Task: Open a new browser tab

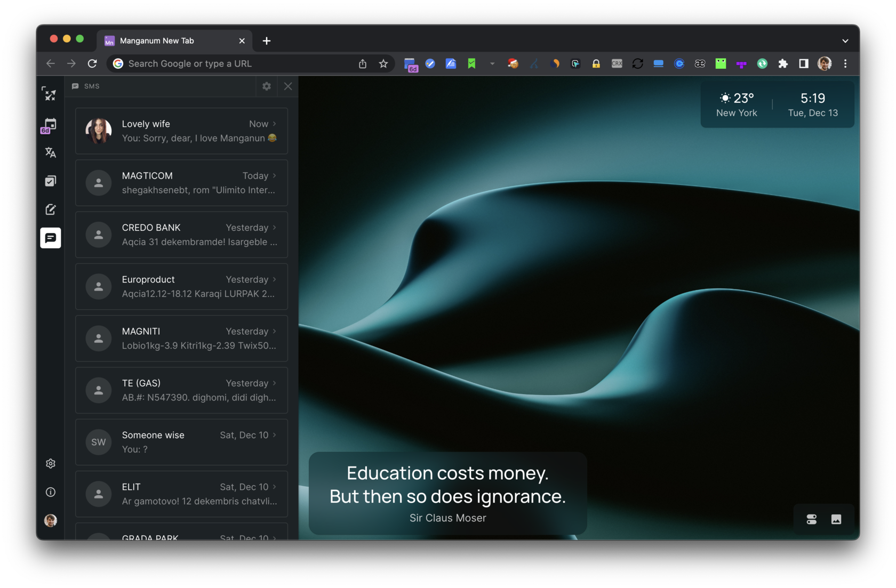Action: click(267, 41)
